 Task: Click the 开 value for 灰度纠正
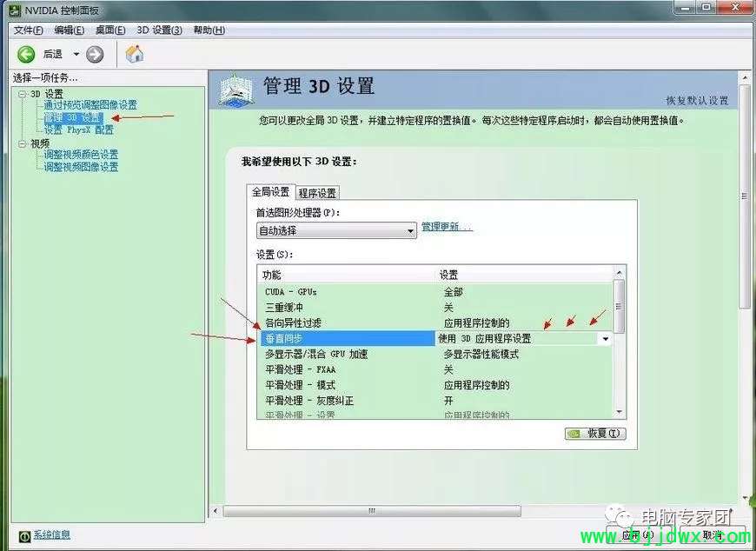tap(448, 401)
